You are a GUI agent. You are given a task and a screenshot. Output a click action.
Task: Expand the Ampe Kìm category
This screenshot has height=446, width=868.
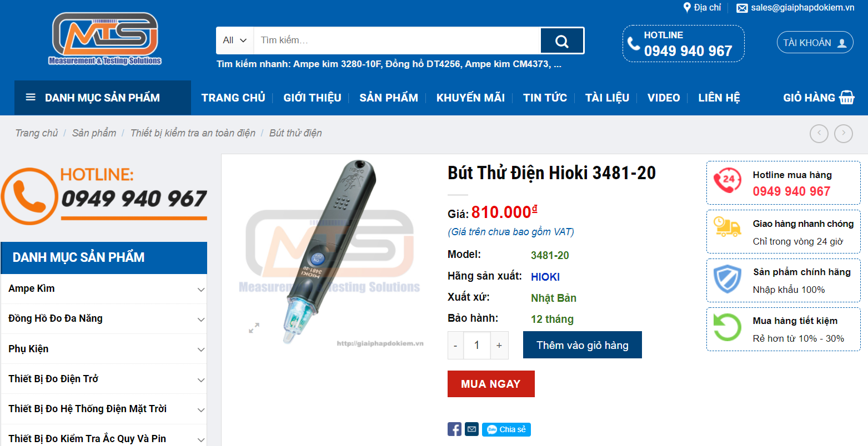click(201, 289)
